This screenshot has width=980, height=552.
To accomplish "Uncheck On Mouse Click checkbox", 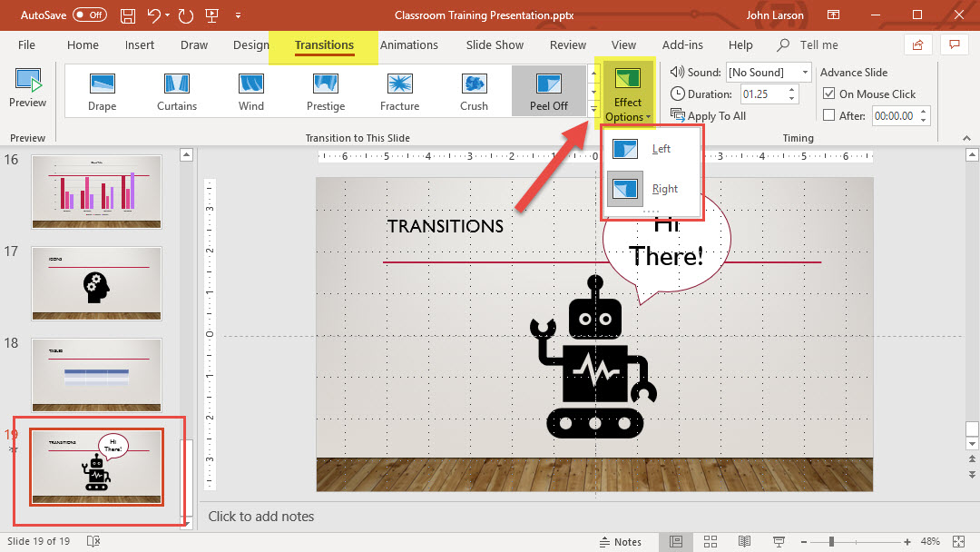I will click(828, 94).
